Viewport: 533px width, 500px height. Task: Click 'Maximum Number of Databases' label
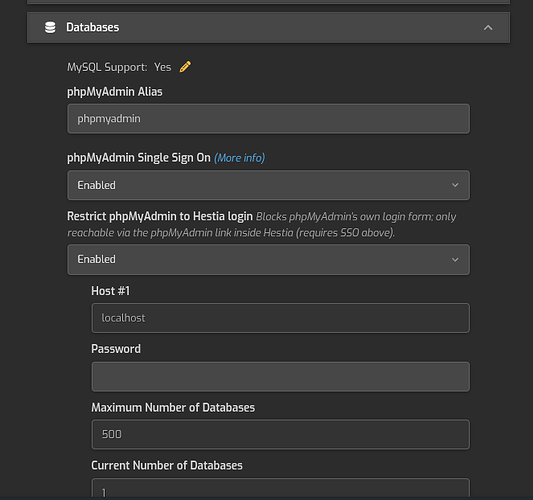coord(173,408)
